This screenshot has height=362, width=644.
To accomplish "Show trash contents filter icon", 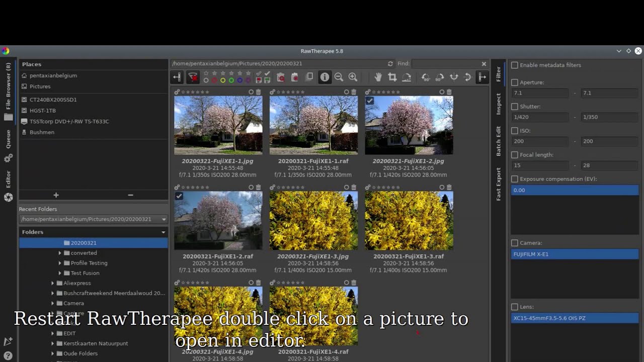I will [281, 77].
